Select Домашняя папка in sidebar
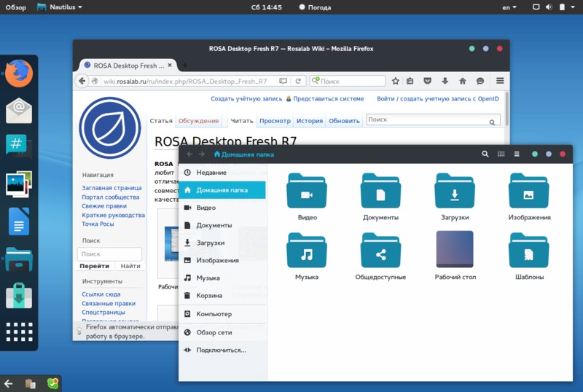The image size is (583, 392). click(222, 190)
